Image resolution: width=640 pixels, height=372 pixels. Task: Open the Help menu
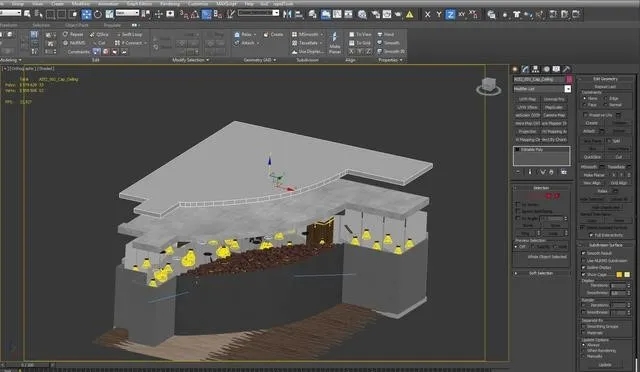pyautogui.click(x=249, y=3)
